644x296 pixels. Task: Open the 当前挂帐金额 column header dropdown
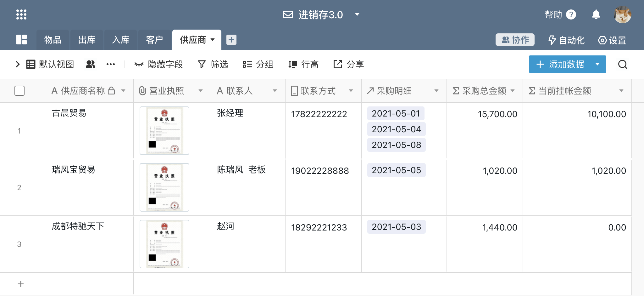coord(621,91)
